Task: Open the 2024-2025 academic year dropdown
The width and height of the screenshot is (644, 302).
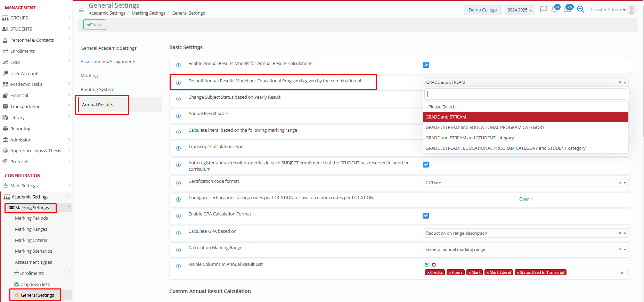Action: pos(520,10)
